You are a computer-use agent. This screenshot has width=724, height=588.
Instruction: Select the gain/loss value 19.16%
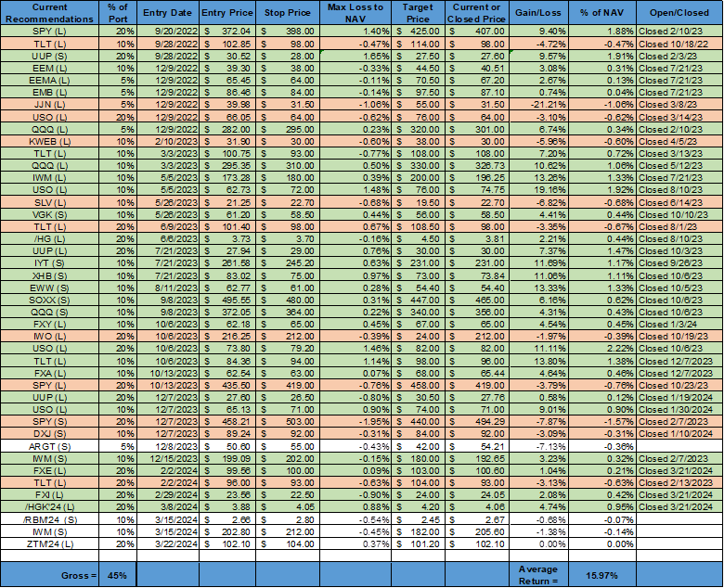pyautogui.click(x=538, y=190)
